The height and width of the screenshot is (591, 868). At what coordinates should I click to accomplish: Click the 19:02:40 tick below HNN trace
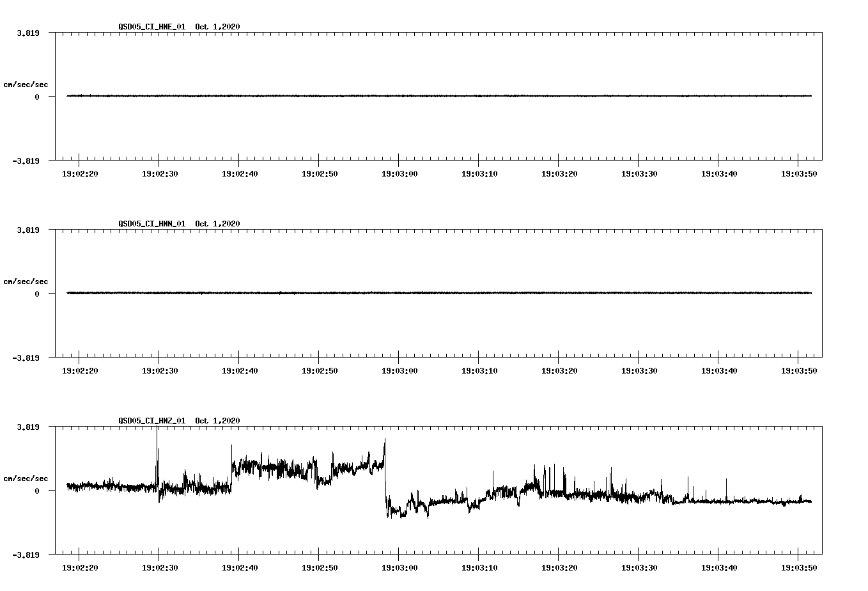coord(240,369)
